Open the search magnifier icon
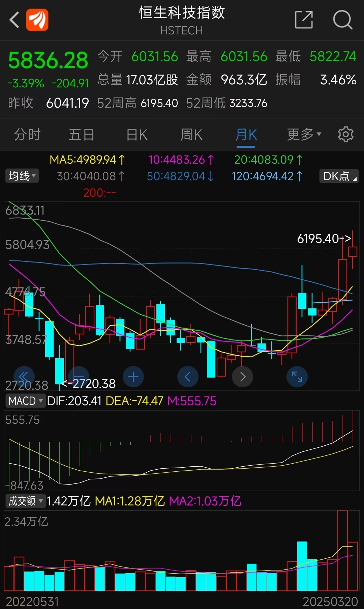 [342, 20]
